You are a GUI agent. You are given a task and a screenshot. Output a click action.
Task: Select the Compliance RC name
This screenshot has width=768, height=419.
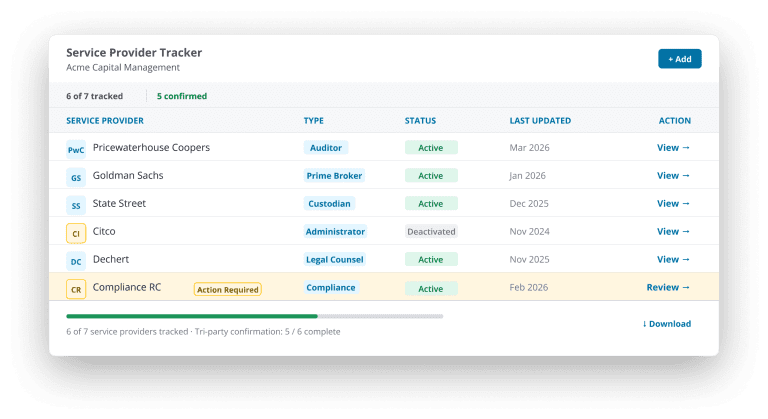pos(127,287)
